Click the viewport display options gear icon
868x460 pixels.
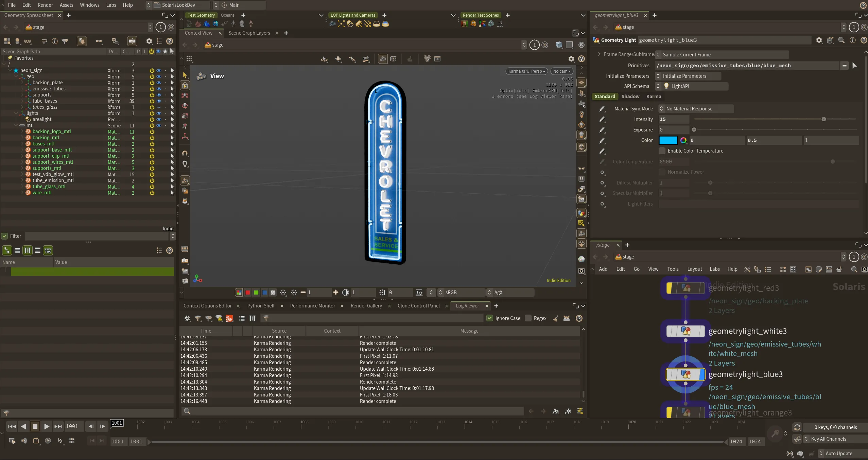[x=571, y=59]
